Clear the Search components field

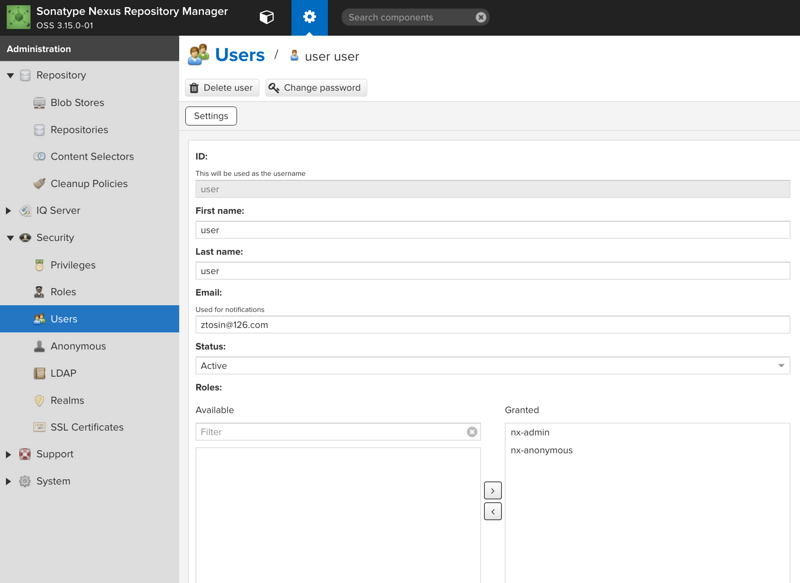481,17
